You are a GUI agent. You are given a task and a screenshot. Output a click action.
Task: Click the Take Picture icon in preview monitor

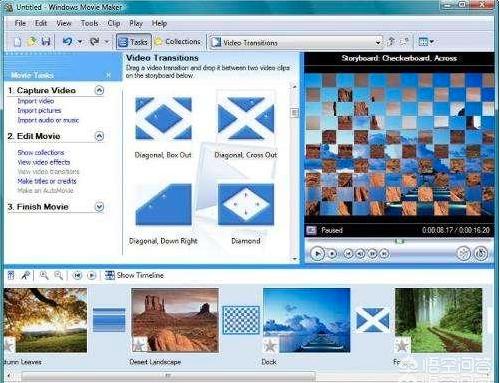tap(481, 254)
